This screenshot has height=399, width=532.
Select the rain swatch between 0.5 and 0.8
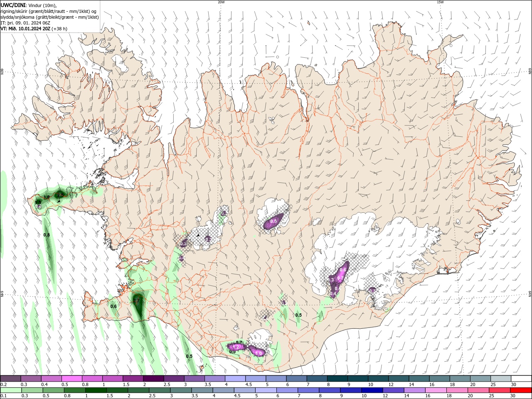pyautogui.click(x=53, y=390)
